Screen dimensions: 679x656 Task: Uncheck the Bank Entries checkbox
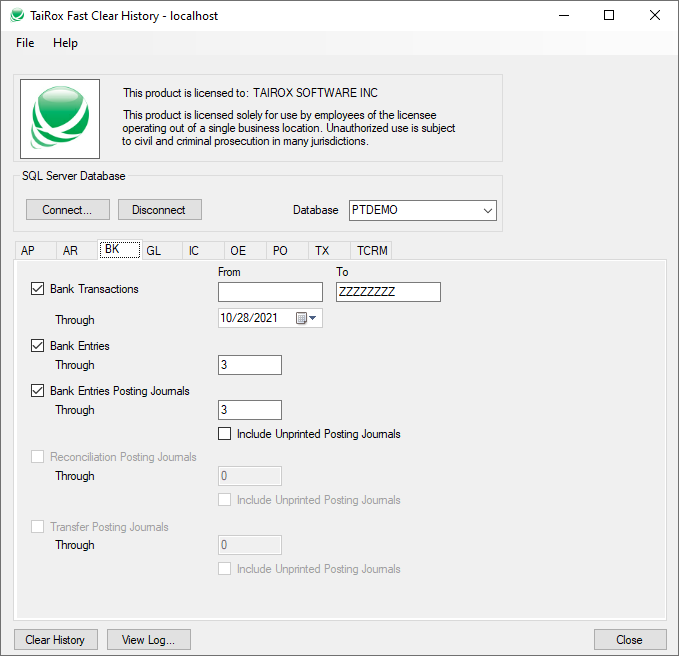(37, 346)
